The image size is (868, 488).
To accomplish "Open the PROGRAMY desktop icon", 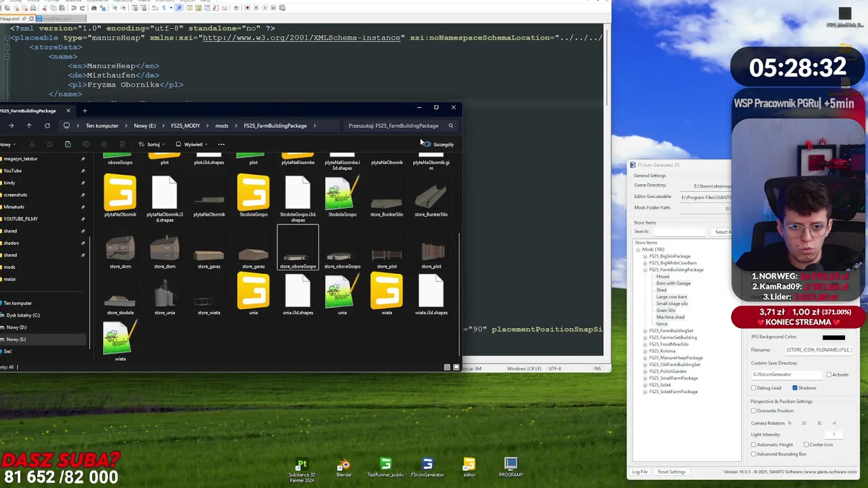I will [511, 467].
